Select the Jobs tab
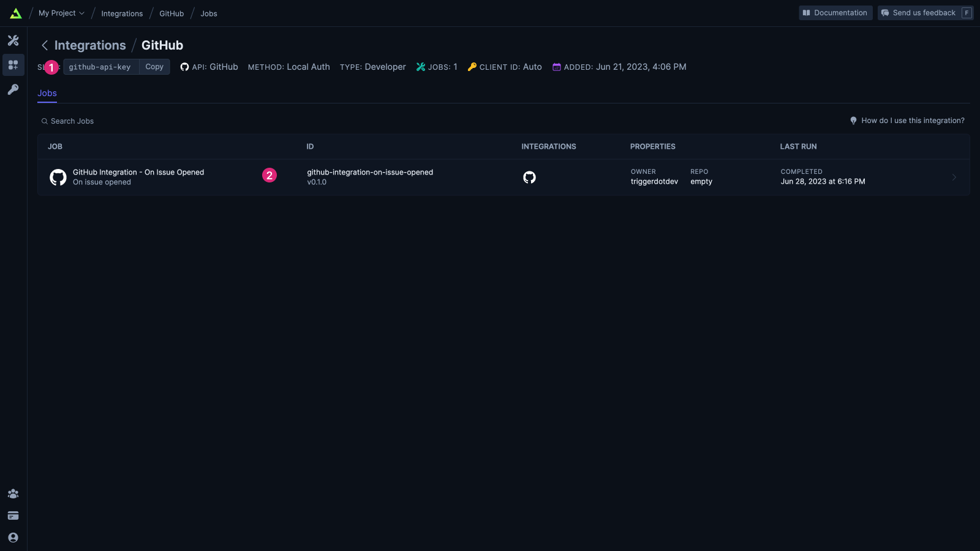The width and height of the screenshot is (980, 551). pyautogui.click(x=47, y=93)
